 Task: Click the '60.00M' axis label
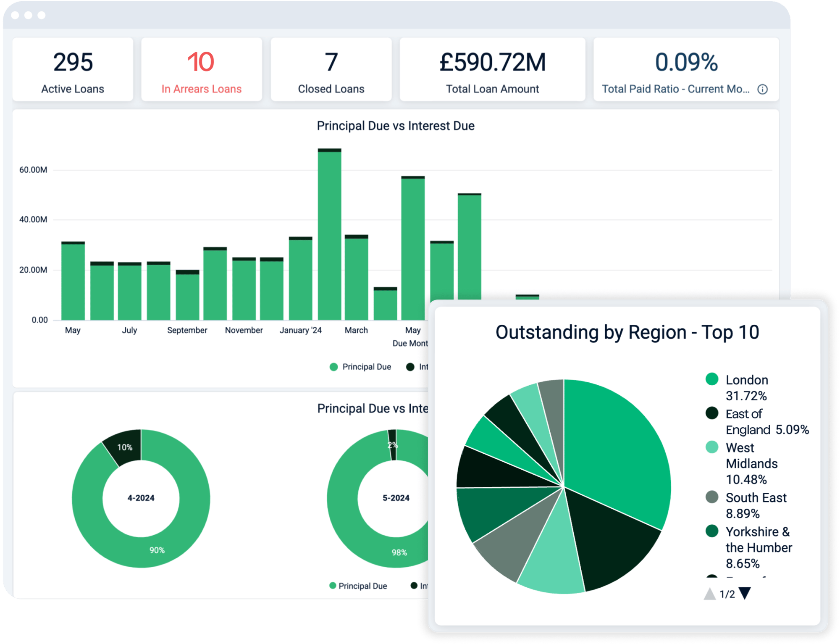pyautogui.click(x=33, y=170)
